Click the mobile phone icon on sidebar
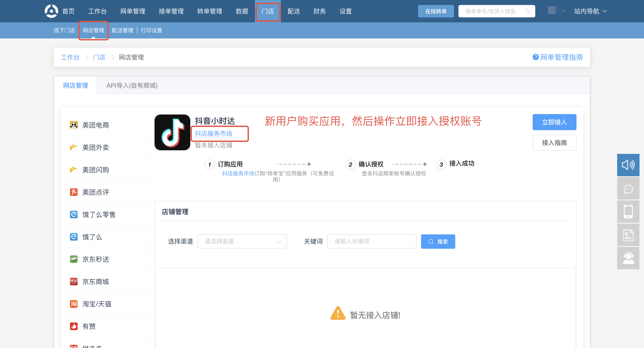 tap(628, 212)
